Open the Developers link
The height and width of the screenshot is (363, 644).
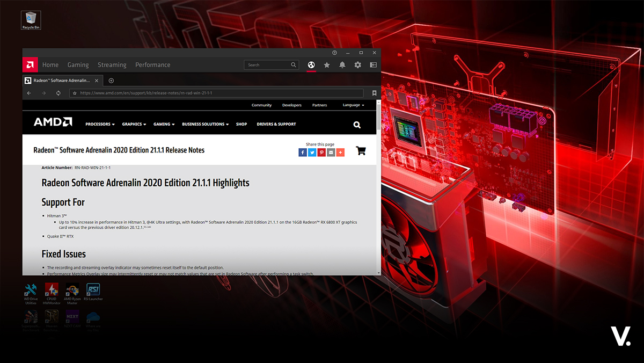pyautogui.click(x=292, y=105)
